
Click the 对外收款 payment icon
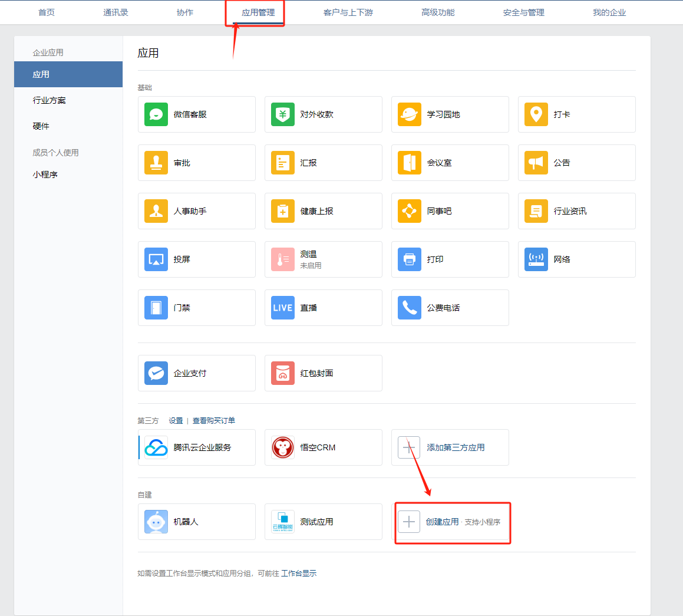click(x=283, y=114)
